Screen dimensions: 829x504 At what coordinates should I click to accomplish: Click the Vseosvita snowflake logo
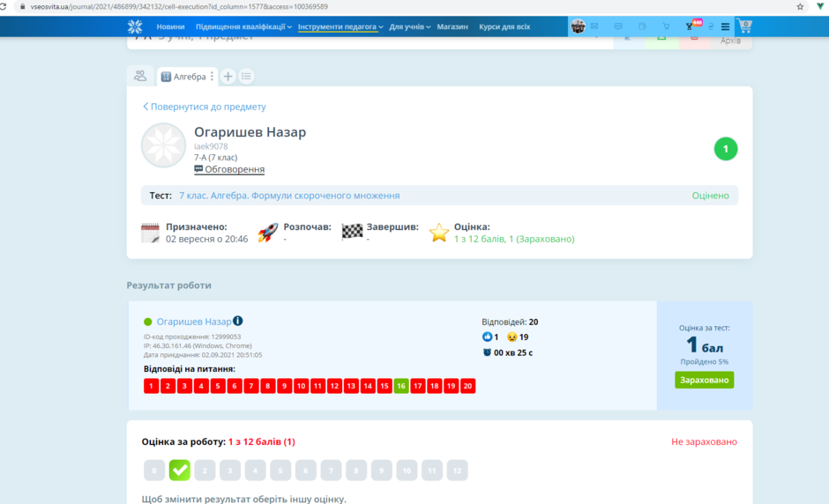(x=135, y=26)
